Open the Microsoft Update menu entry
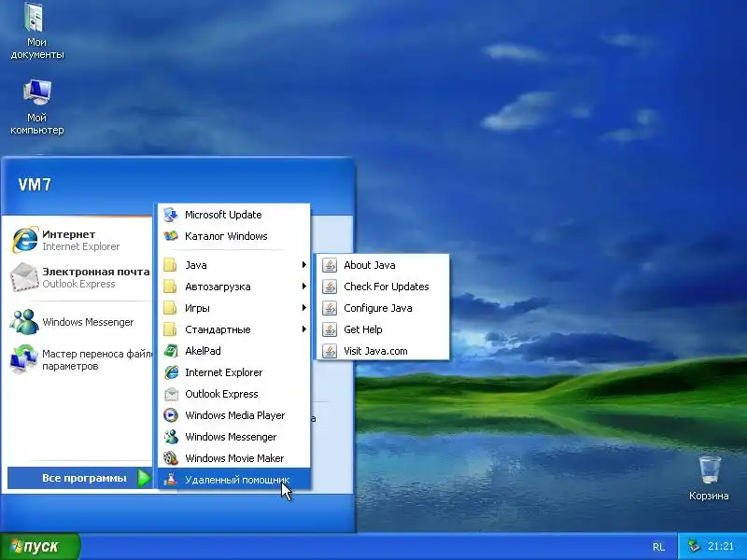 (234, 215)
